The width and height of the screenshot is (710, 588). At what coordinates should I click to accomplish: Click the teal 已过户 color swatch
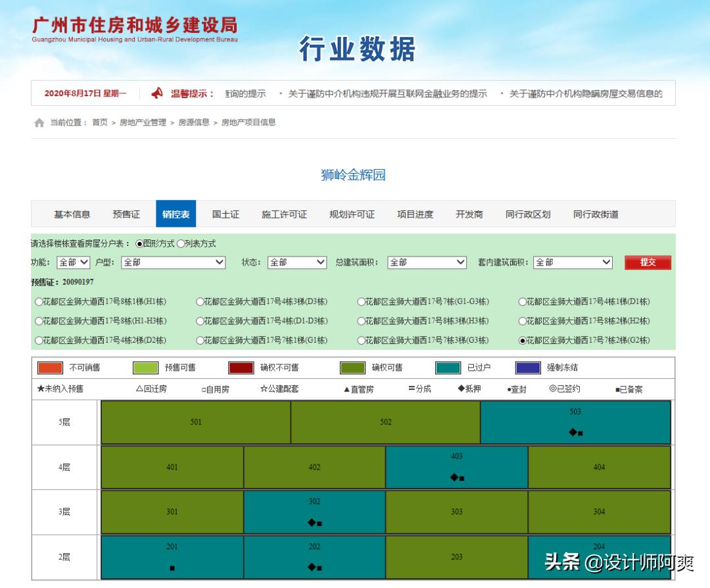pos(449,368)
